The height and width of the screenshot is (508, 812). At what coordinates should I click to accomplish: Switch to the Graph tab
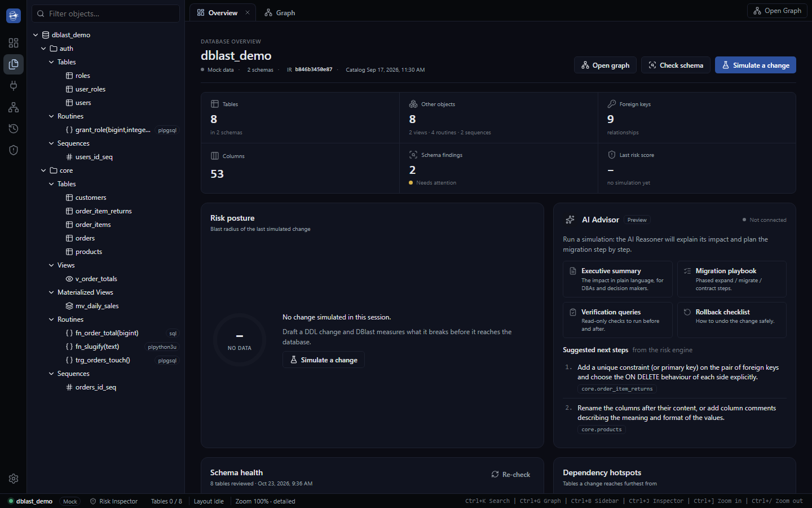click(x=280, y=13)
